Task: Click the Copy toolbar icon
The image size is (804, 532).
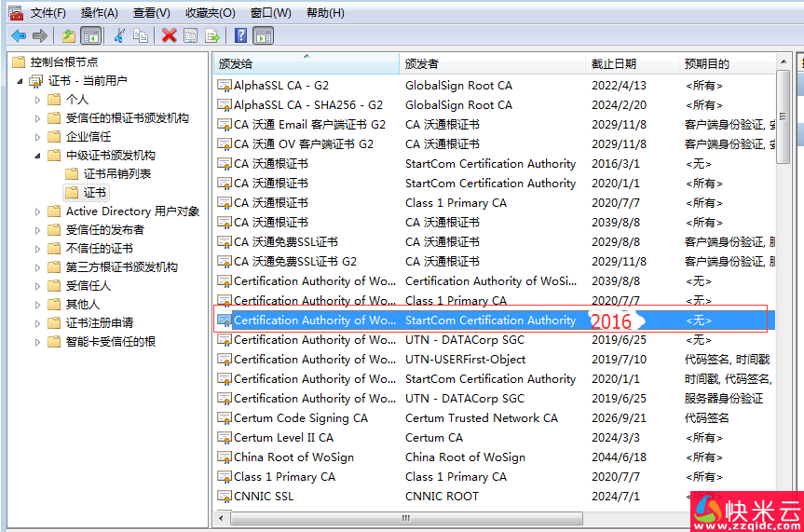Action: pyautogui.click(x=141, y=36)
